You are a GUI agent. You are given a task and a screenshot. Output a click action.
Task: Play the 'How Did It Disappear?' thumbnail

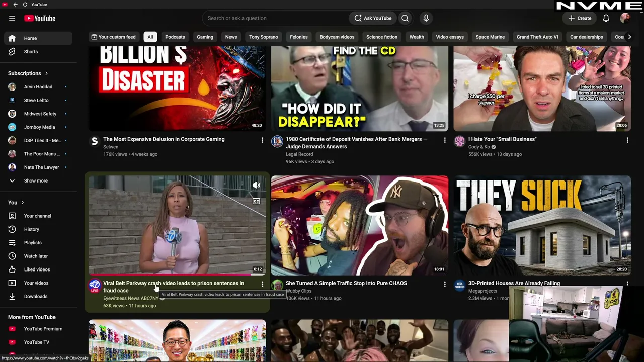360,88
